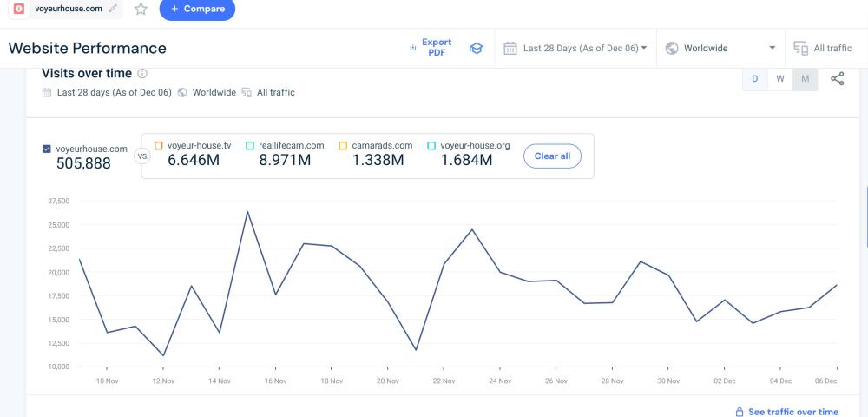868x417 pixels.
Task: Click the 15 Nov peak on chart line
Action: click(x=247, y=211)
